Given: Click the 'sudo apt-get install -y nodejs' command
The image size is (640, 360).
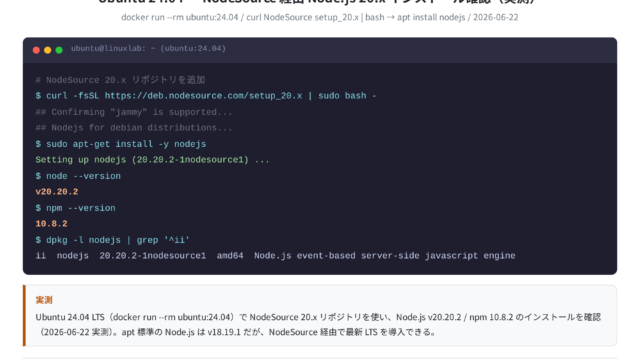Looking at the screenshot, I should tap(121, 144).
